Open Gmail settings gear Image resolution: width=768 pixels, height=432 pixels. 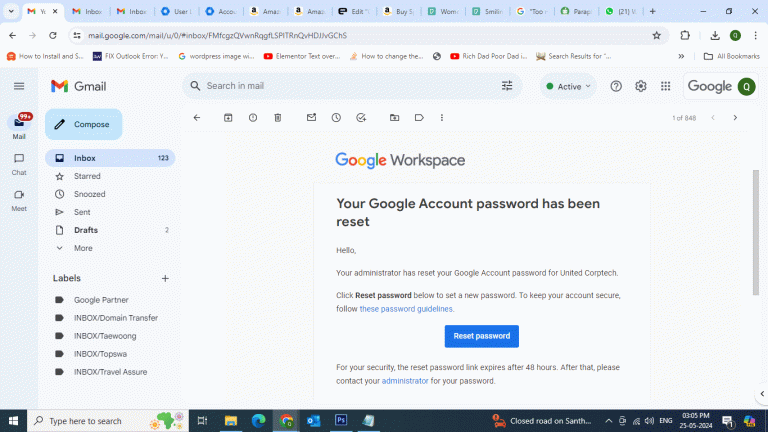[641, 87]
